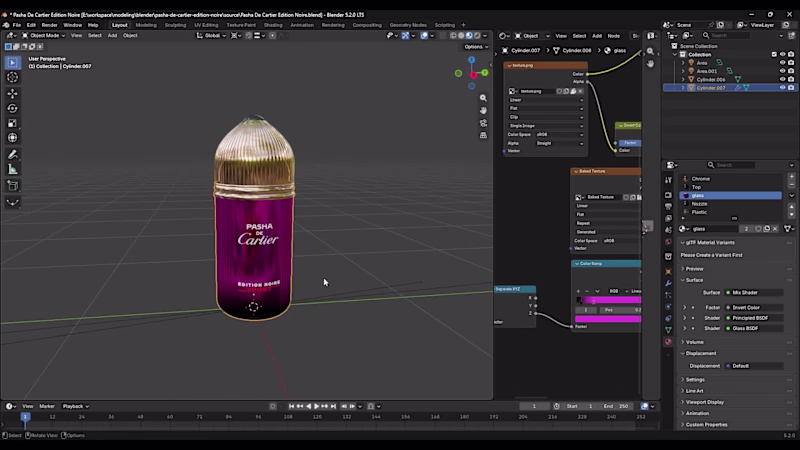
Task: Switch perspective/orthographic grid icon
Action: [x=483, y=135]
